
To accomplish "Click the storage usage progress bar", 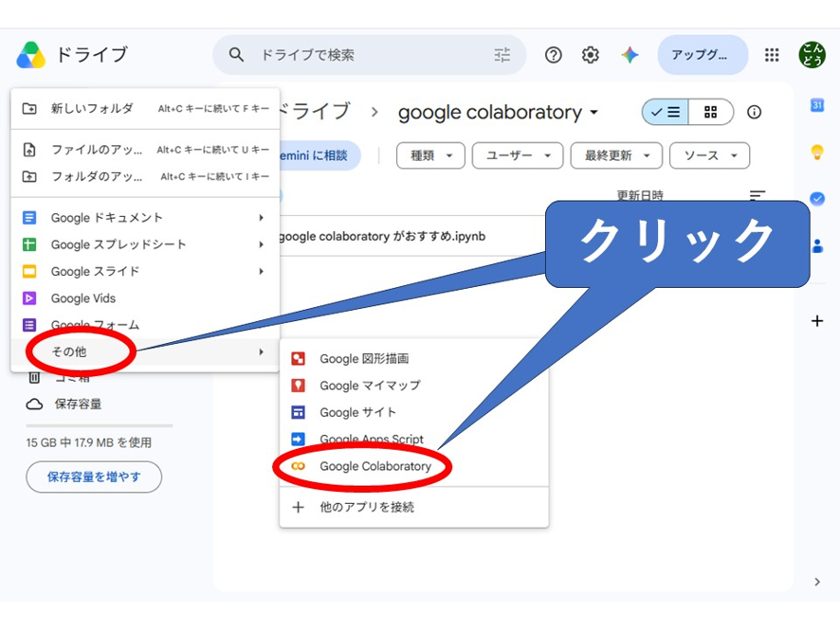I will coord(100,426).
